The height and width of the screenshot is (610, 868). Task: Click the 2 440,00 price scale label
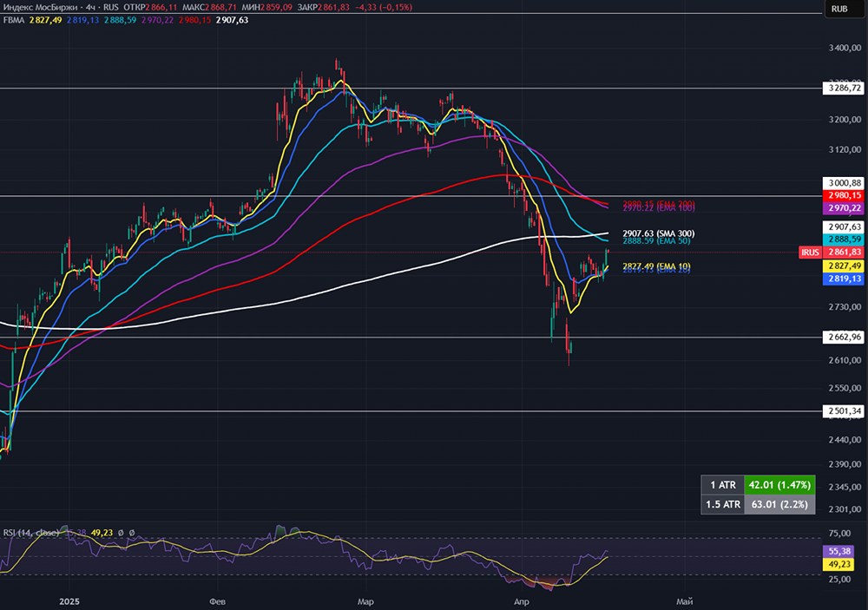845,440
